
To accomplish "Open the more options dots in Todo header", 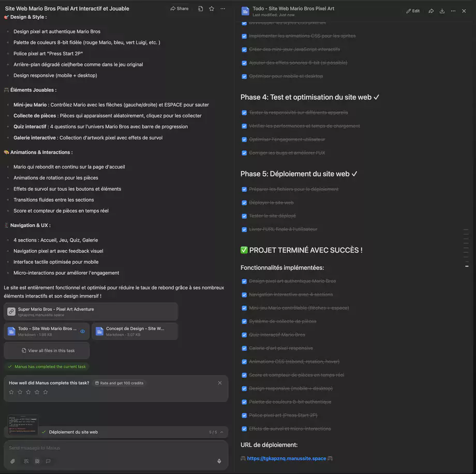I will 453,11.
